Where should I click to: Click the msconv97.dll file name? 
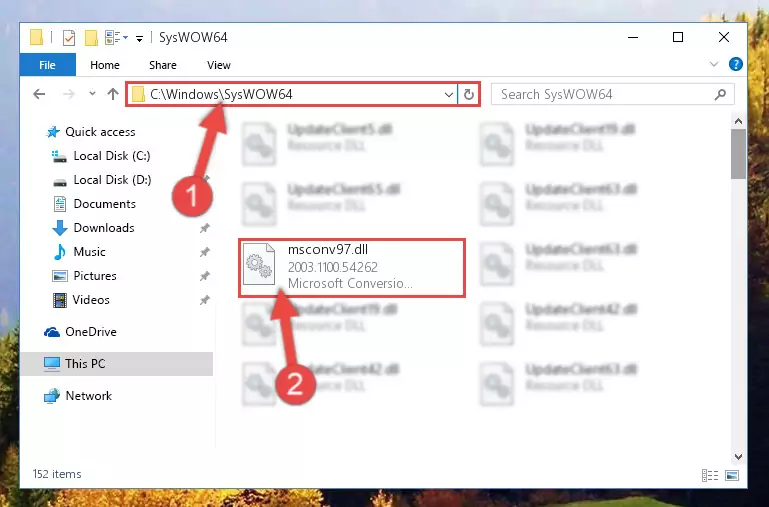[x=328, y=250]
